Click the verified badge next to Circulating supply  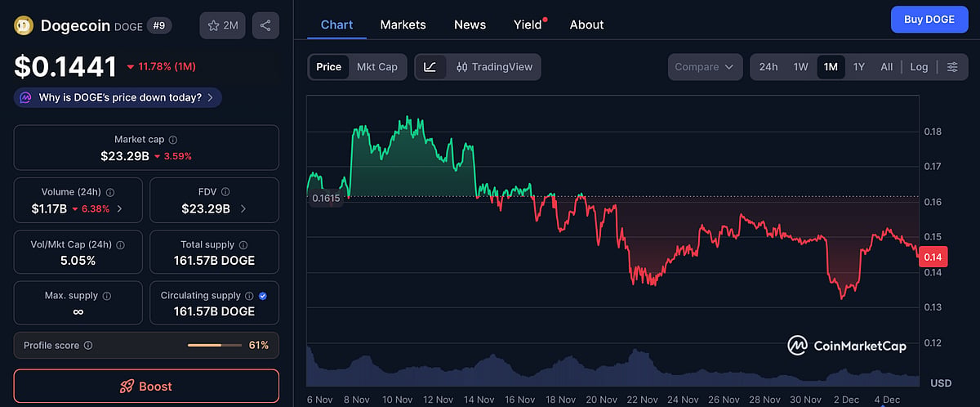(x=263, y=296)
